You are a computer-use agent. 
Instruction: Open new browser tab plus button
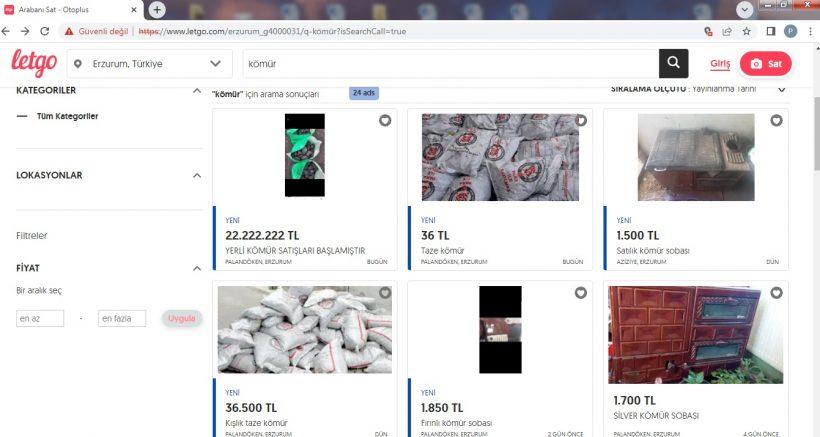tap(157, 9)
